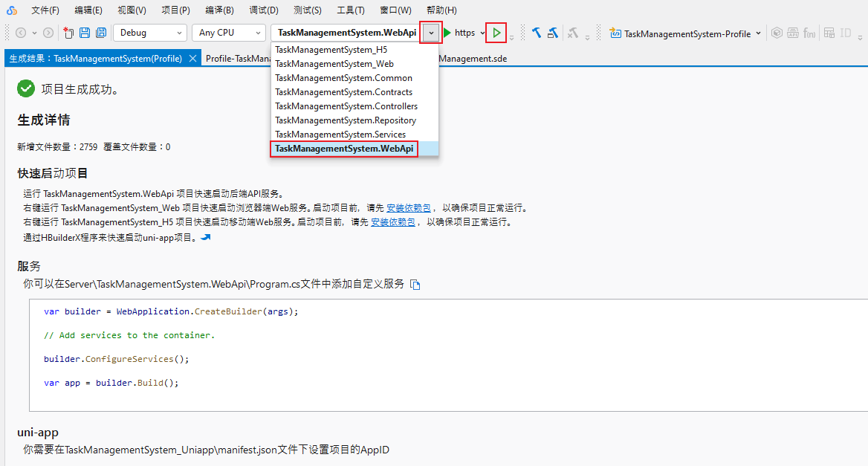Click the green Run button to start debugging
The width and height of the screenshot is (868, 466).
496,33
